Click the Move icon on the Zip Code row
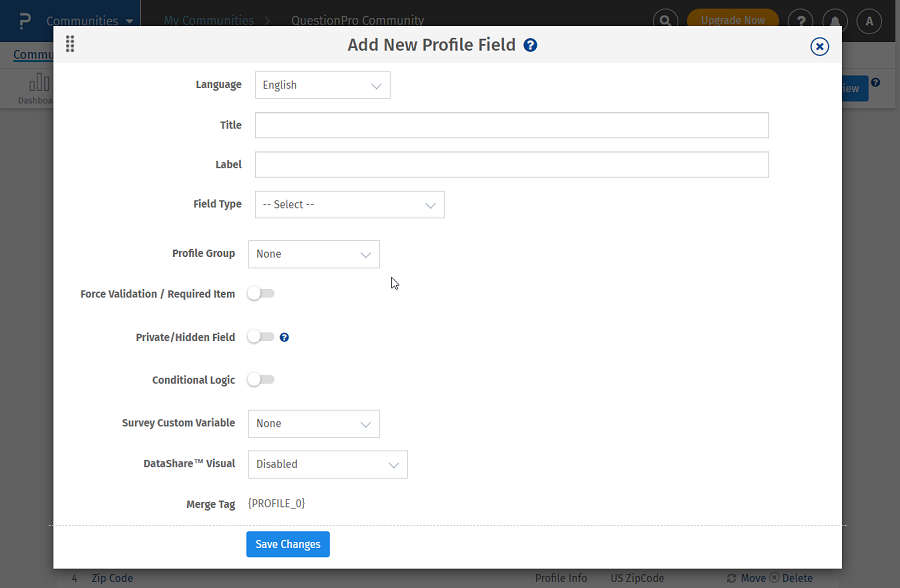The image size is (900, 588). pyautogui.click(x=748, y=578)
